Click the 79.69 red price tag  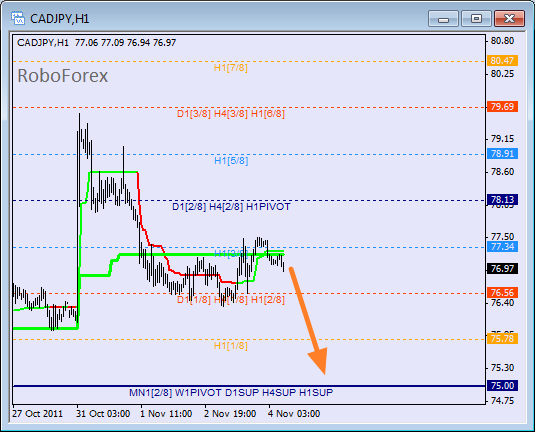(x=502, y=106)
